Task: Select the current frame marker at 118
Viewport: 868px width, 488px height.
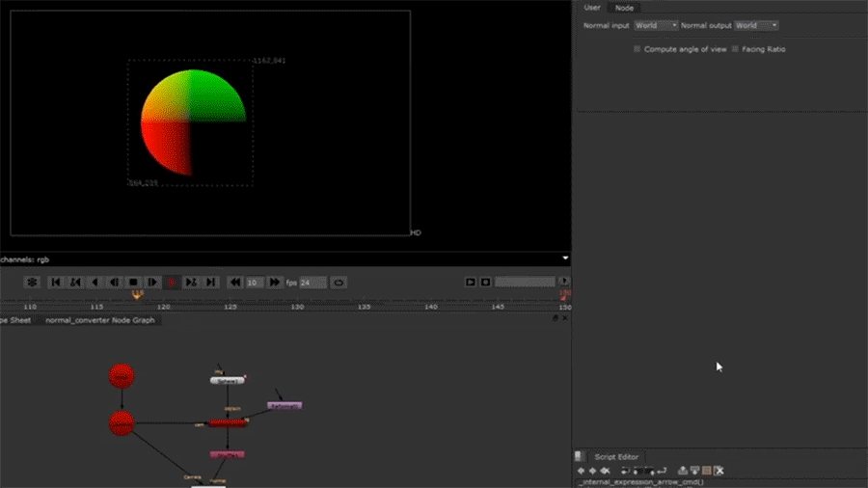Action: coord(137,294)
